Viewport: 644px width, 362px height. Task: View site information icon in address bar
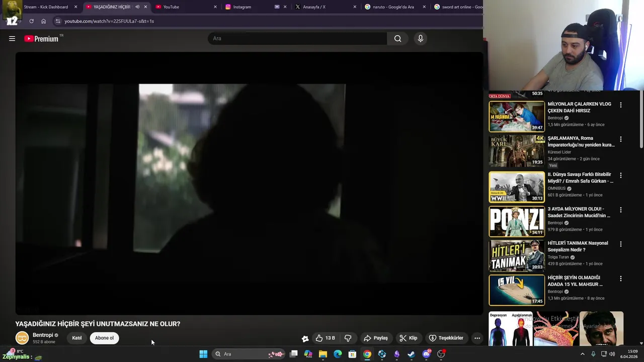[x=58, y=21]
